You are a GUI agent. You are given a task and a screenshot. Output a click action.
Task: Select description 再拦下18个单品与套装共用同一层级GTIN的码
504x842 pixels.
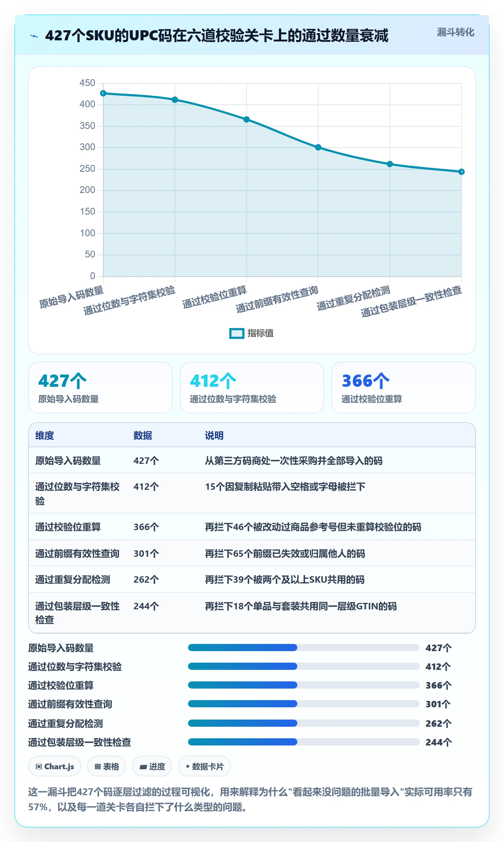coord(301,606)
